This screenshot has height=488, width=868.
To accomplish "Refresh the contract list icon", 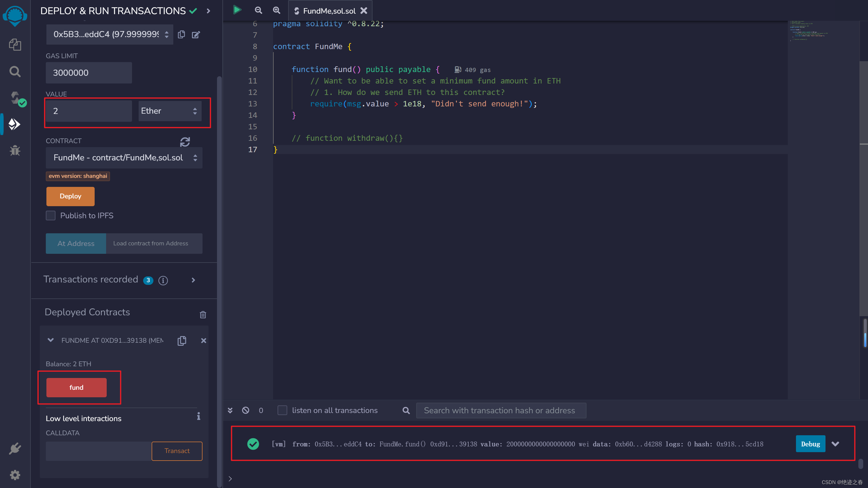I will point(185,142).
